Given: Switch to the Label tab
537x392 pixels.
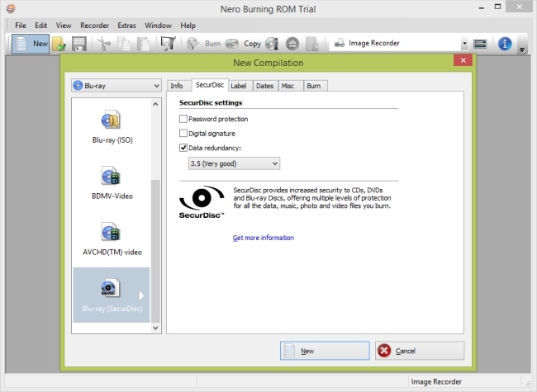Looking at the screenshot, I should point(239,86).
